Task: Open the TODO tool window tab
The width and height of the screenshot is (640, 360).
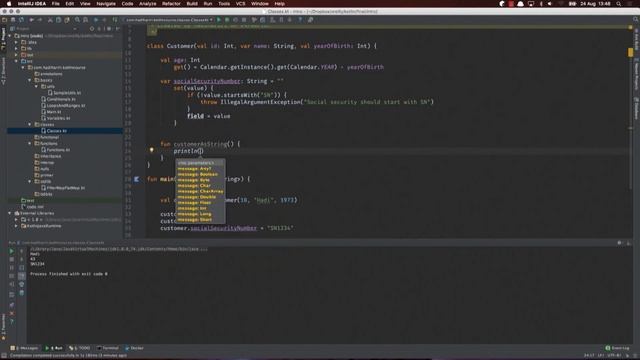Action: [80, 348]
